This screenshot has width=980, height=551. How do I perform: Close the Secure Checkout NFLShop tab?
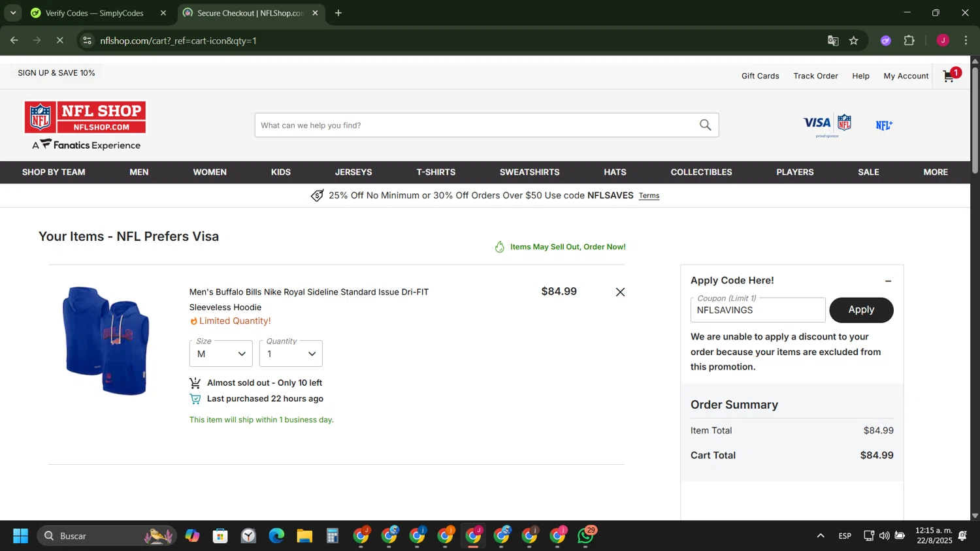click(315, 13)
